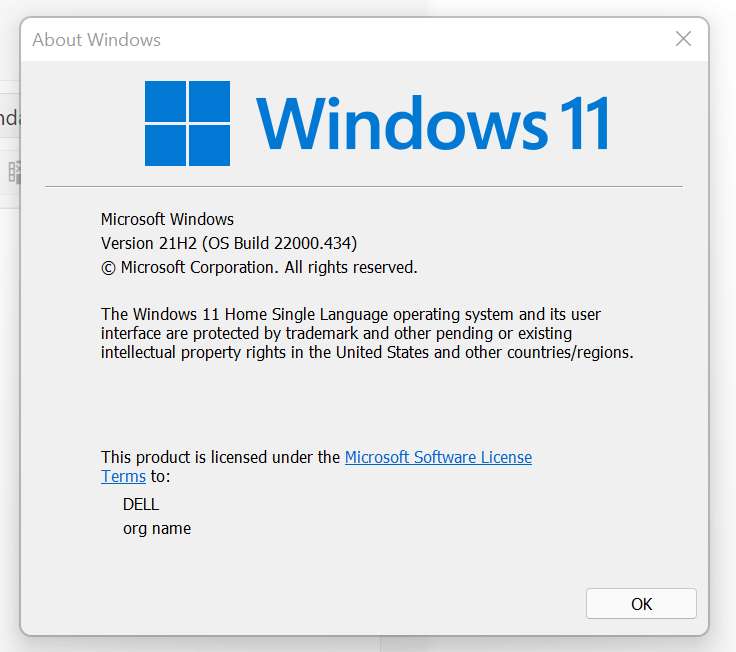Click the Windows 11 wordmark

(x=433, y=123)
